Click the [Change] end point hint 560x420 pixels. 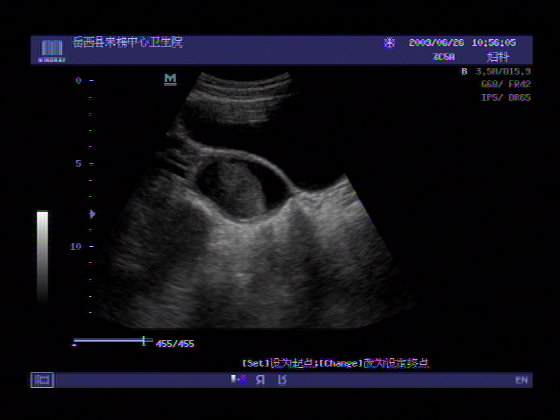[x=374, y=364]
